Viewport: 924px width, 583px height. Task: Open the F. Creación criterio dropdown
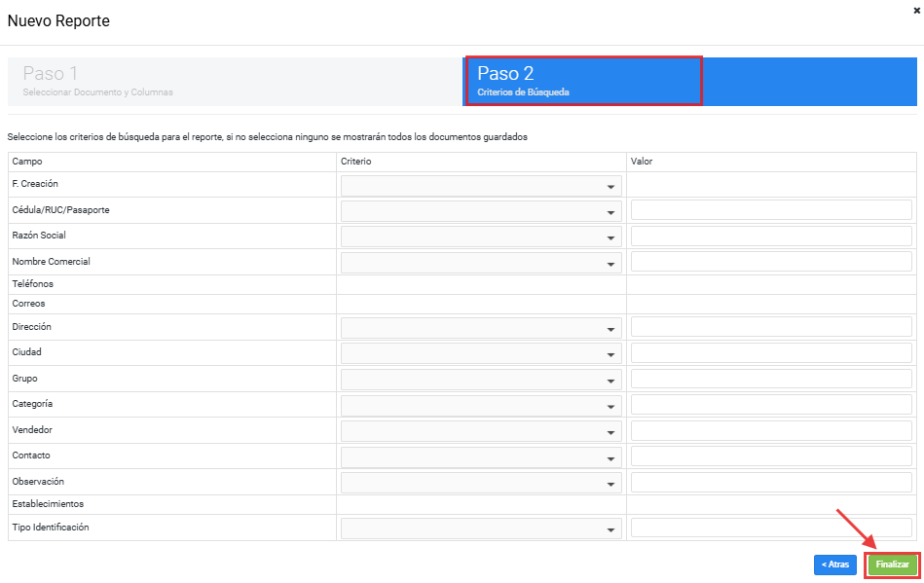tap(481, 186)
